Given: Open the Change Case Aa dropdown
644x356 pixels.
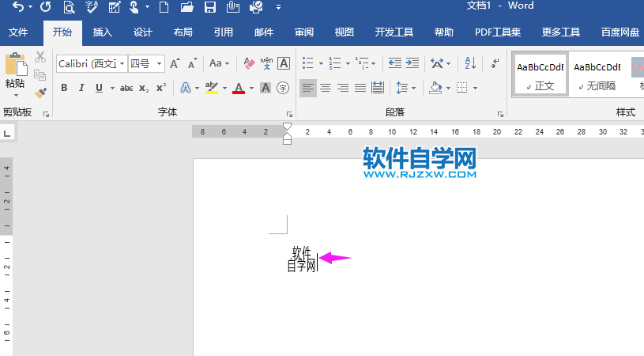Looking at the screenshot, I should click(x=220, y=63).
